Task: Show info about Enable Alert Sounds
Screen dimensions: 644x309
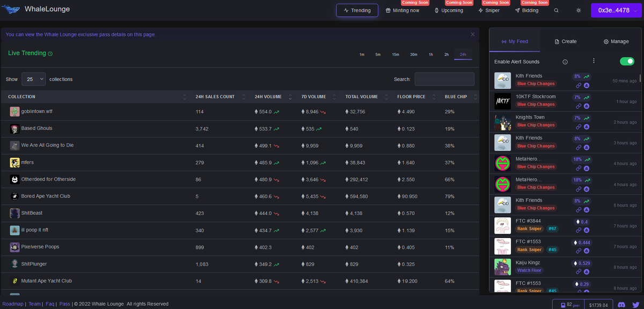Action: pyautogui.click(x=565, y=62)
